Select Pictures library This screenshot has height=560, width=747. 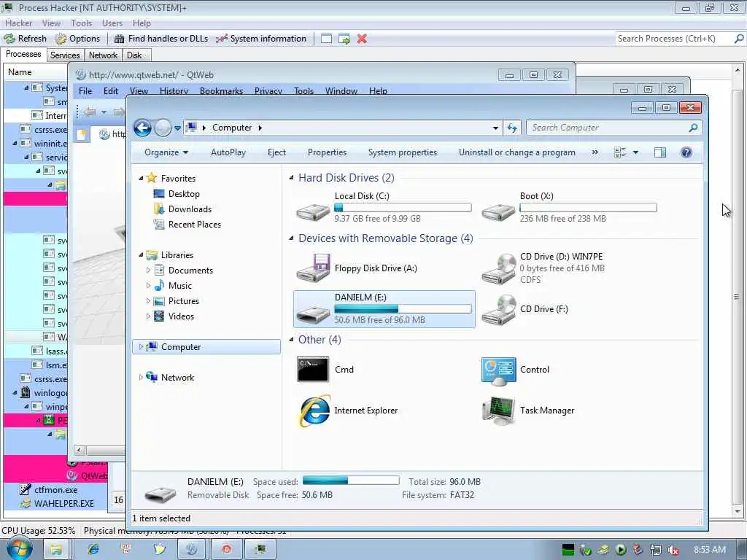tap(183, 301)
